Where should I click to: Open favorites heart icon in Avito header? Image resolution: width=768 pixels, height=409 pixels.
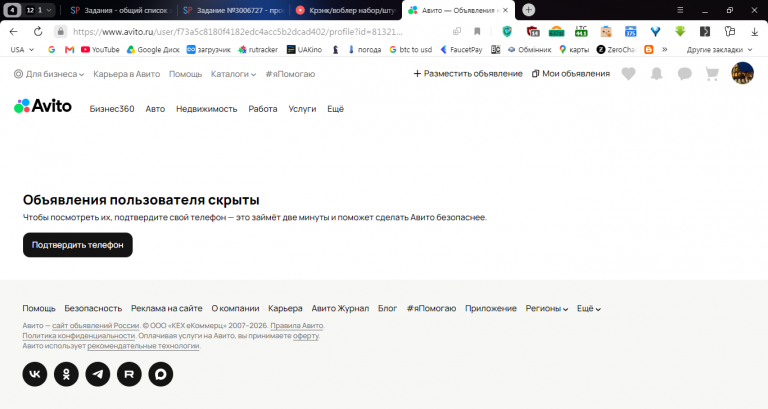(x=628, y=74)
